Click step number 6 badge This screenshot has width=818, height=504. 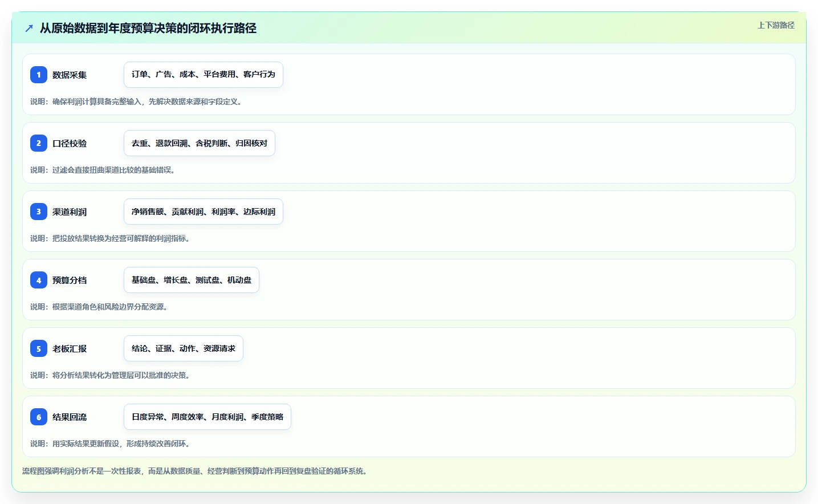[39, 417]
